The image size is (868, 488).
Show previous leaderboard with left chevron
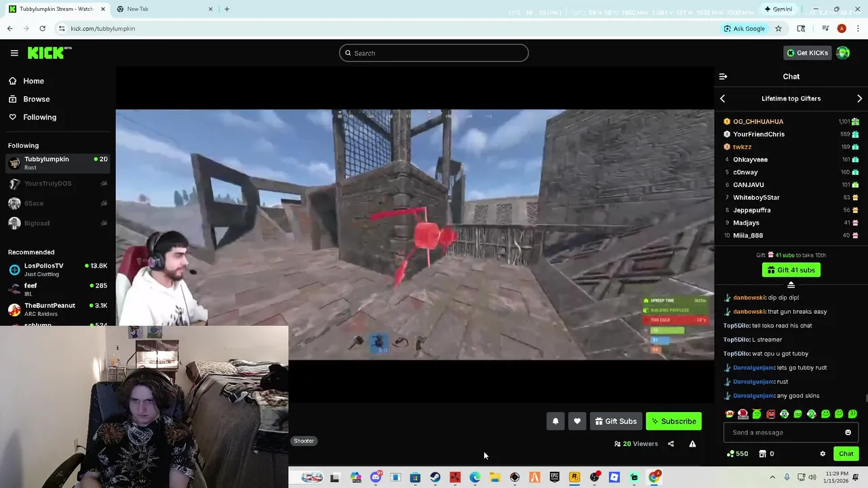(x=722, y=99)
